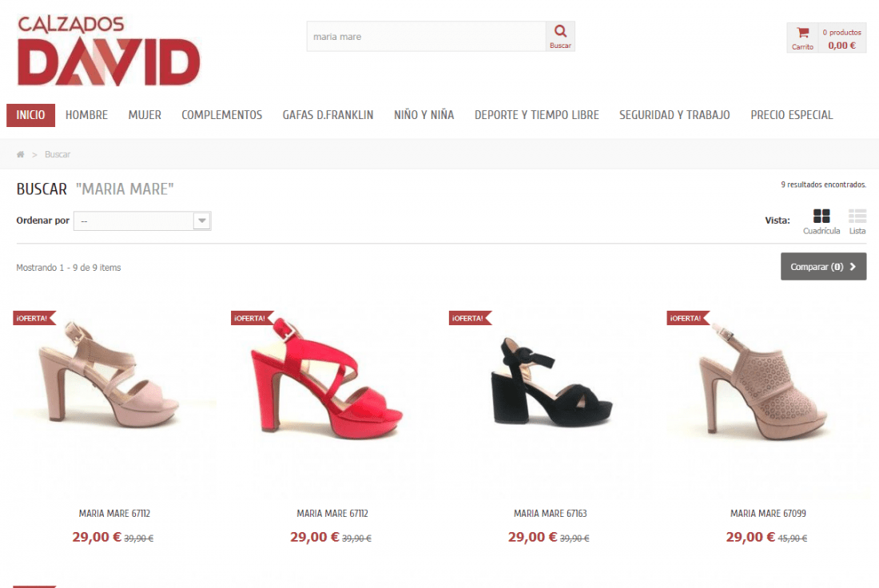This screenshot has width=879, height=588.
Task: Open the Ordenar por dropdown
Action: tap(142, 220)
